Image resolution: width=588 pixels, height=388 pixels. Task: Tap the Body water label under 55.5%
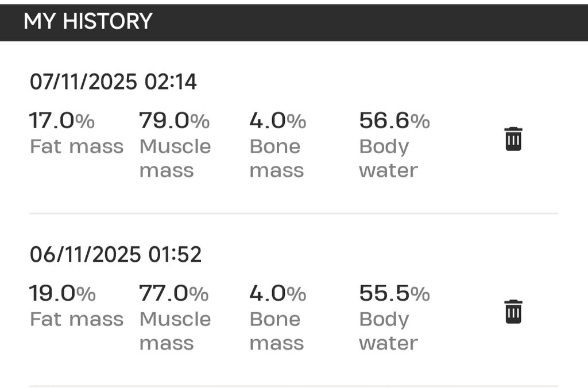tap(388, 331)
